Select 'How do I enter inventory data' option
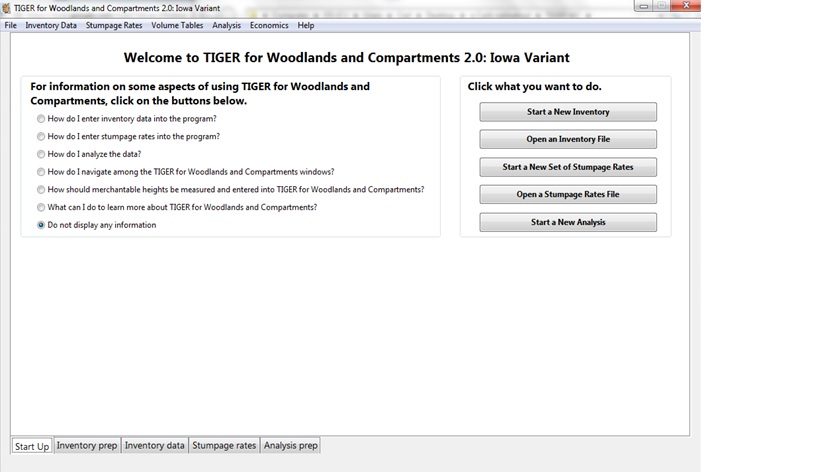The height and width of the screenshot is (472, 819). click(x=41, y=119)
